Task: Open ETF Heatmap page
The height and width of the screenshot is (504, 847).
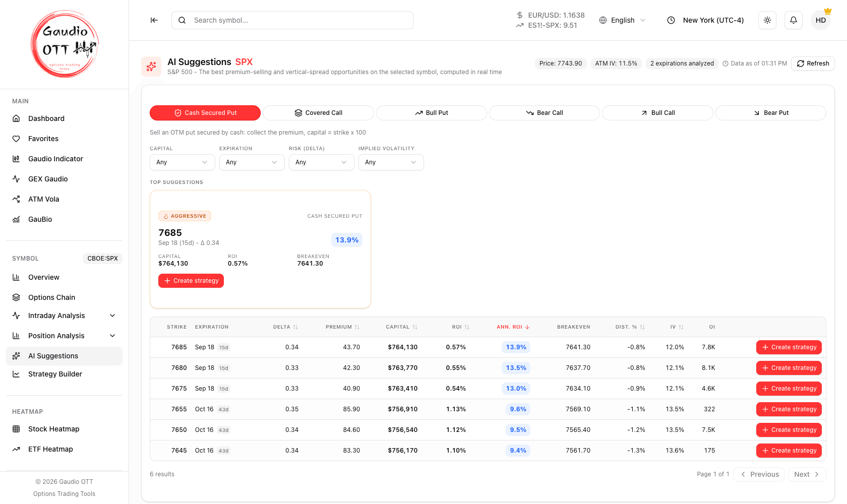Action: tap(64, 449)
